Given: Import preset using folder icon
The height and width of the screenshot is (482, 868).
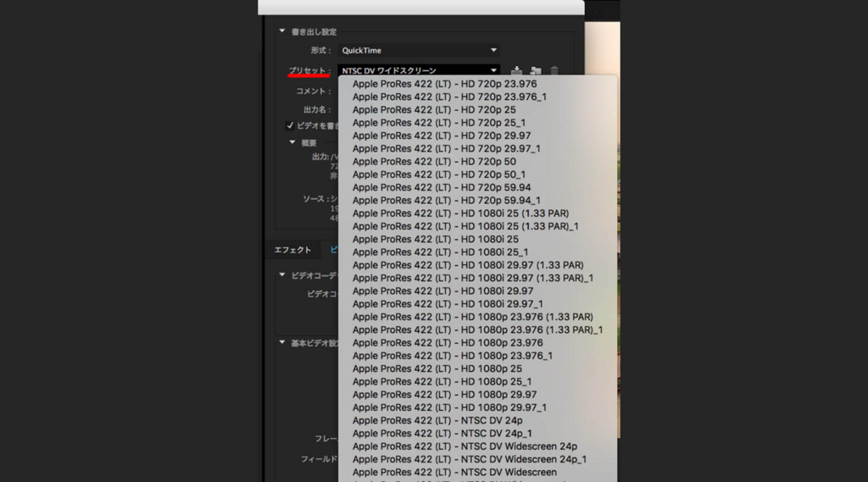Looking at the screenshot, I should coord(536,70).
